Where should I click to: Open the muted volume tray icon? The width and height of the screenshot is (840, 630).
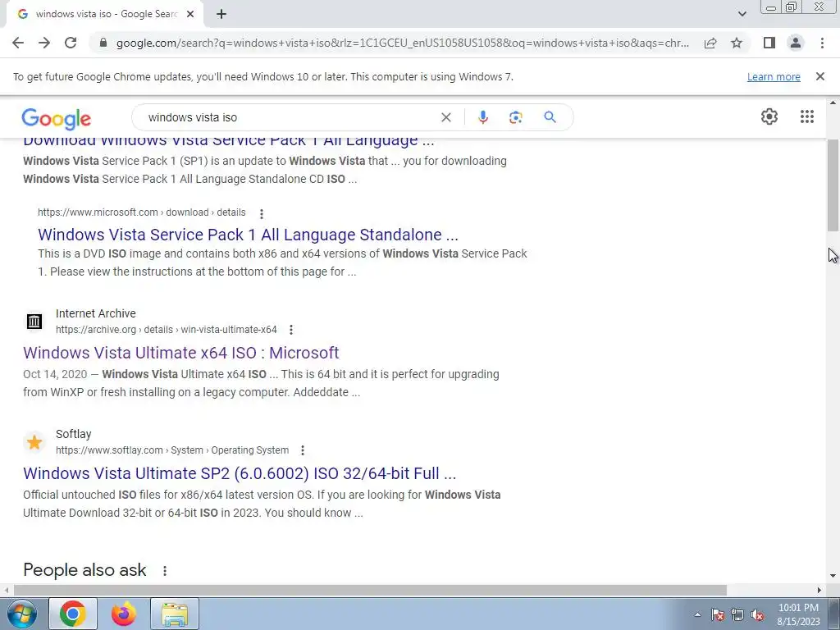757,614
